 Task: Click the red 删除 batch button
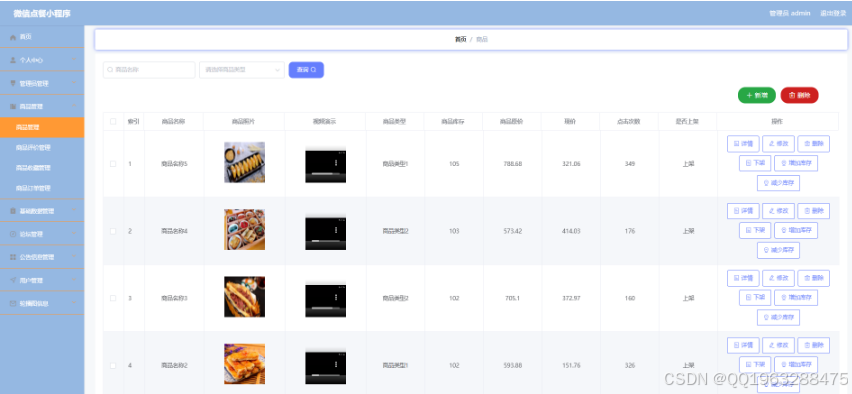point(799,95)
